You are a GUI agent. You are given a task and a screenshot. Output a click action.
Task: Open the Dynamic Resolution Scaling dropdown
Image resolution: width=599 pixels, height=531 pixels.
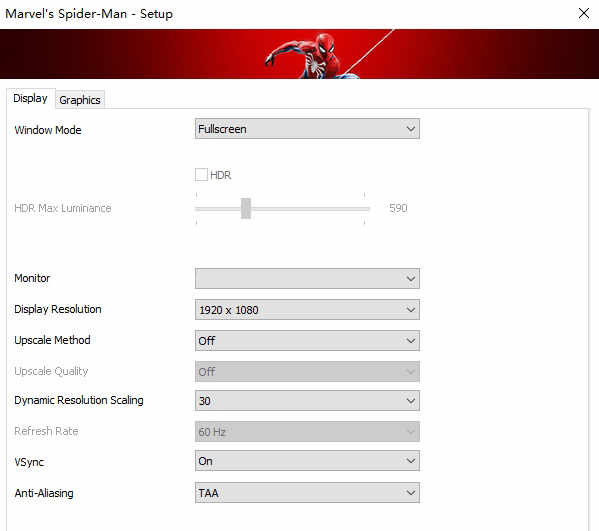coord(307,401)
